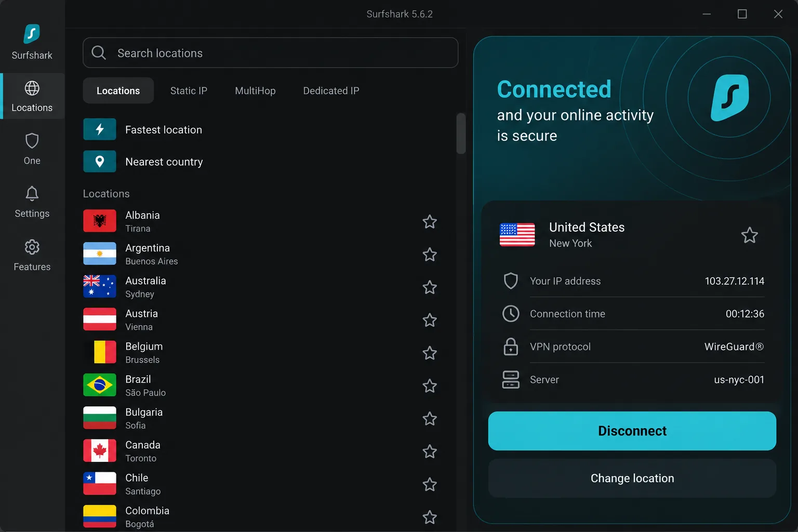This screenshot has height=532, width=798.
Task: Click the clock icon beside Connection time
Action: pos(511,314)
